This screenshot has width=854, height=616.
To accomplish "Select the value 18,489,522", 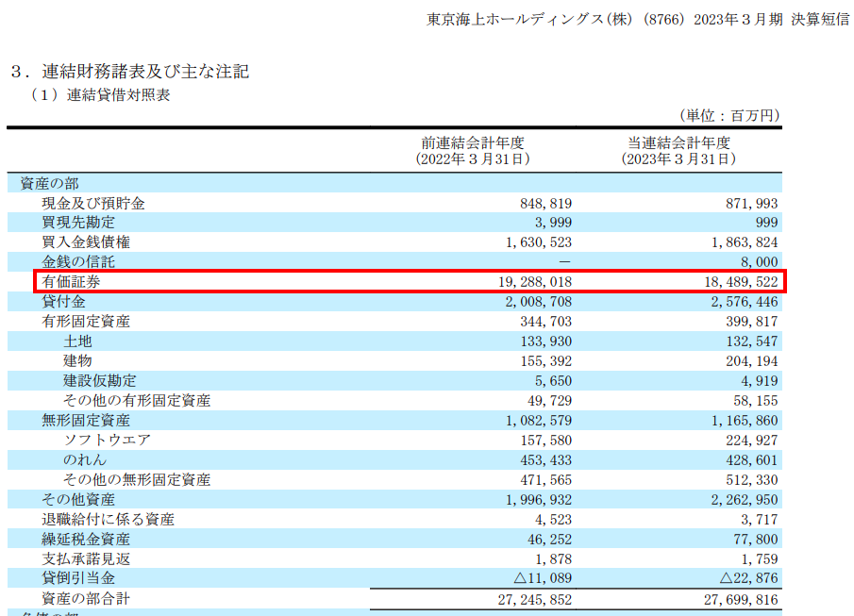I will pyautogui.click(x=741, y=282).
